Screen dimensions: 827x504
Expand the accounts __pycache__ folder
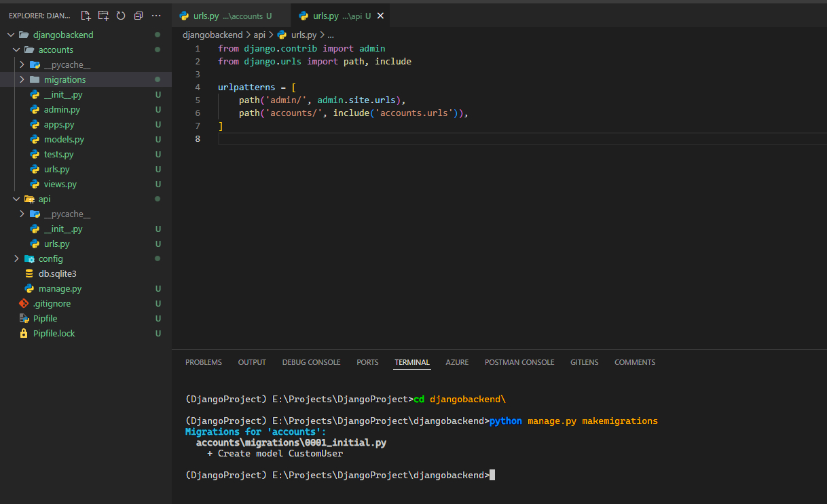pos(67,64)
